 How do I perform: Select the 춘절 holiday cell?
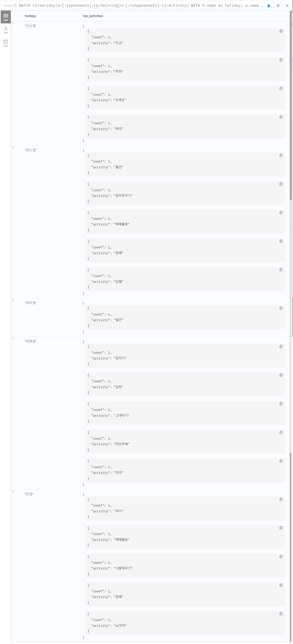[29, 494]
